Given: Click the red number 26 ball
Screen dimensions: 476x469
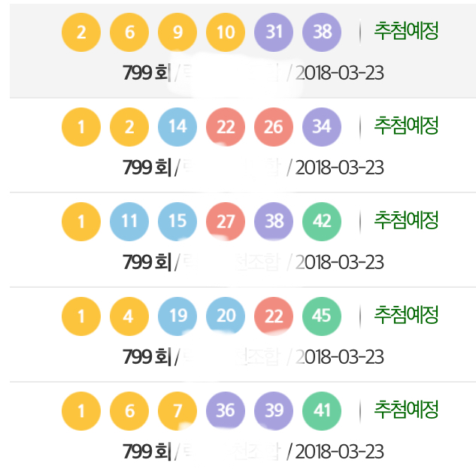Looking at the screenshot, I should (274, 126).
